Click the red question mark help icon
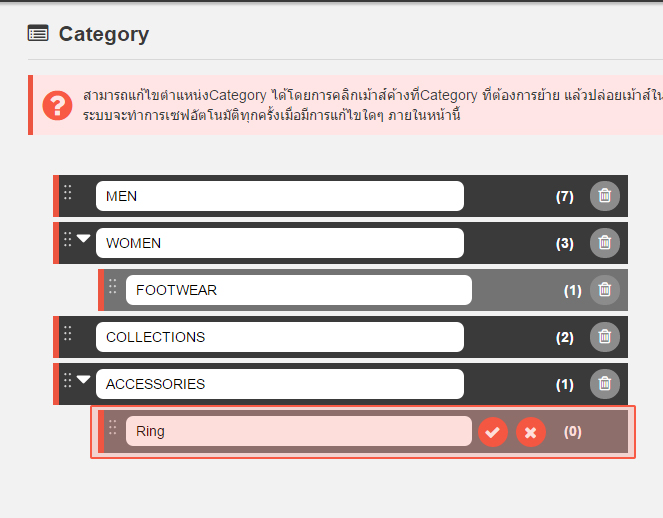The image size is (663, 518). (58, 104)
